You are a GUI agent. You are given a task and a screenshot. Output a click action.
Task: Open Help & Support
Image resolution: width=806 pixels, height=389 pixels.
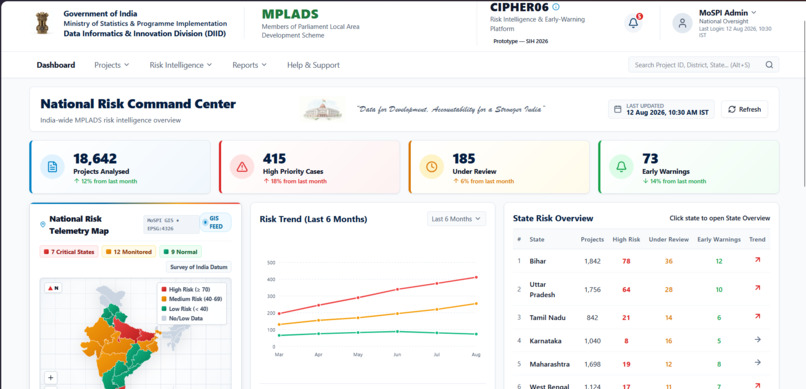pos(313,65)
